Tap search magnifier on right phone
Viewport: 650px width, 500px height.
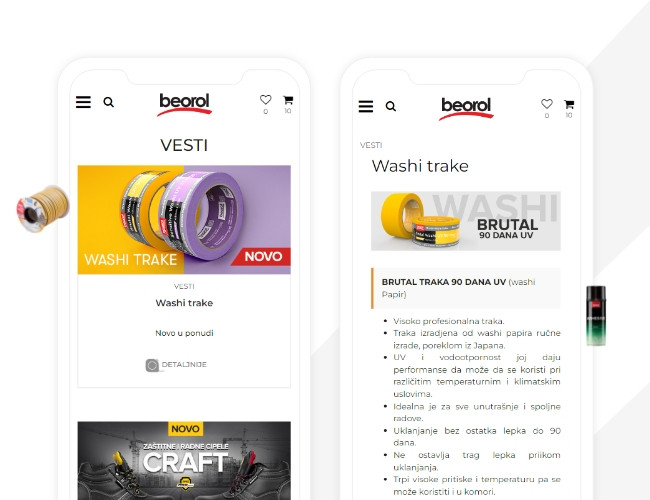click(390, 107)
